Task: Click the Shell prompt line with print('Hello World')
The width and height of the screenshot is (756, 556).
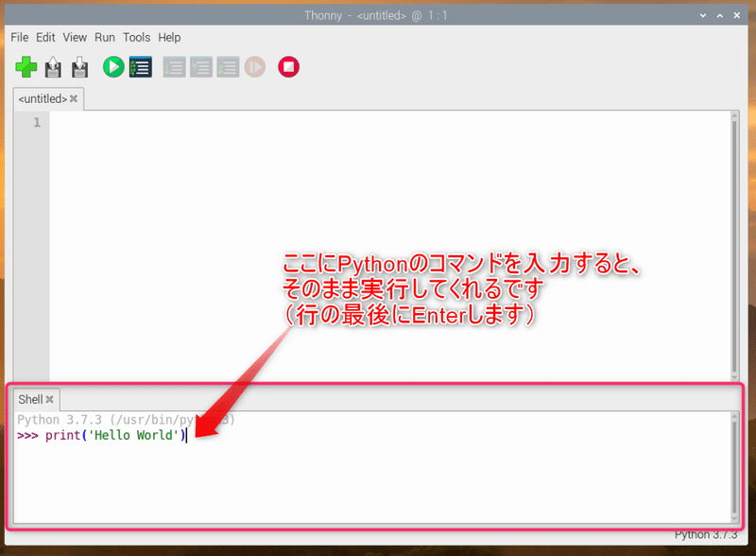Action: click(x=102, y=435)
